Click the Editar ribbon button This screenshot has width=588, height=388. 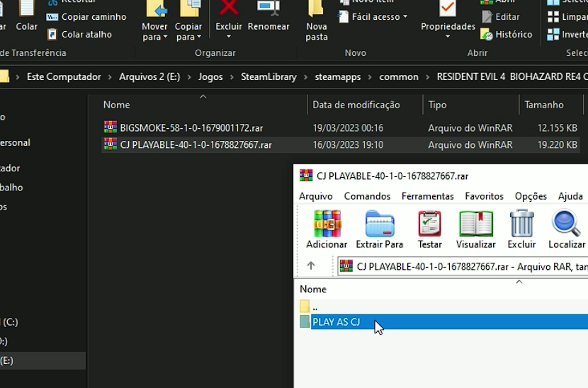501,17
